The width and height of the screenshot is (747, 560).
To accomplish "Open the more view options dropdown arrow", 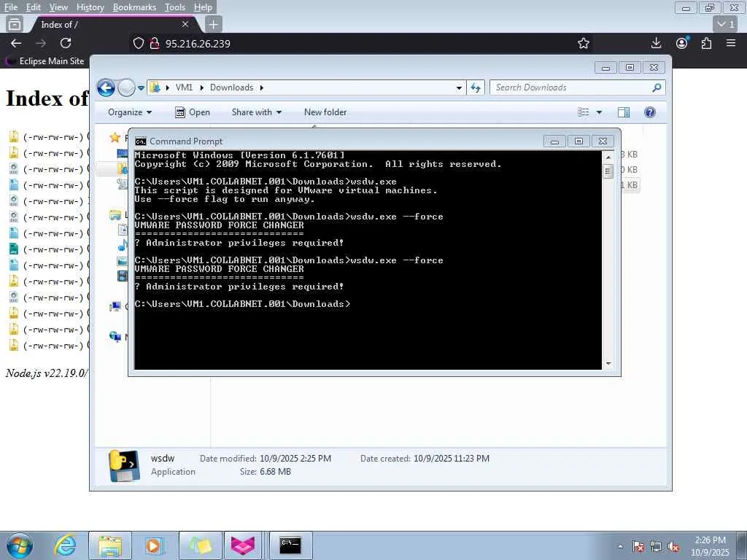I will [x=599, y=112].
